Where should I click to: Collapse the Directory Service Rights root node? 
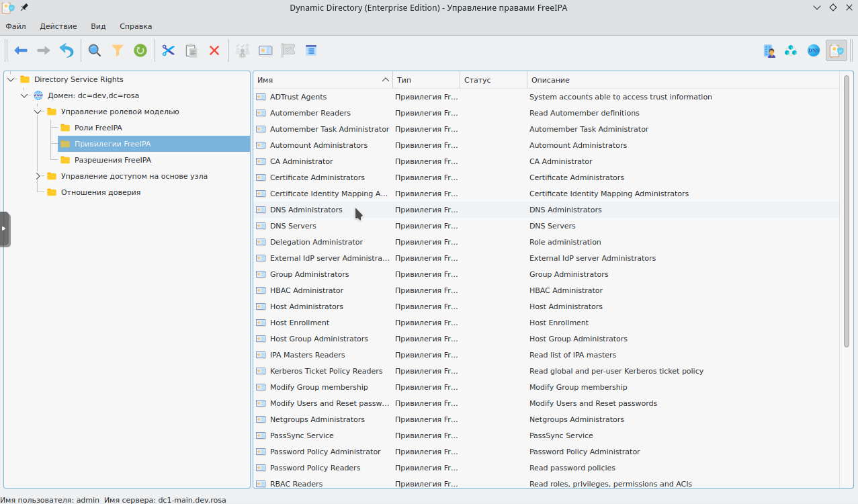point(11,79)
